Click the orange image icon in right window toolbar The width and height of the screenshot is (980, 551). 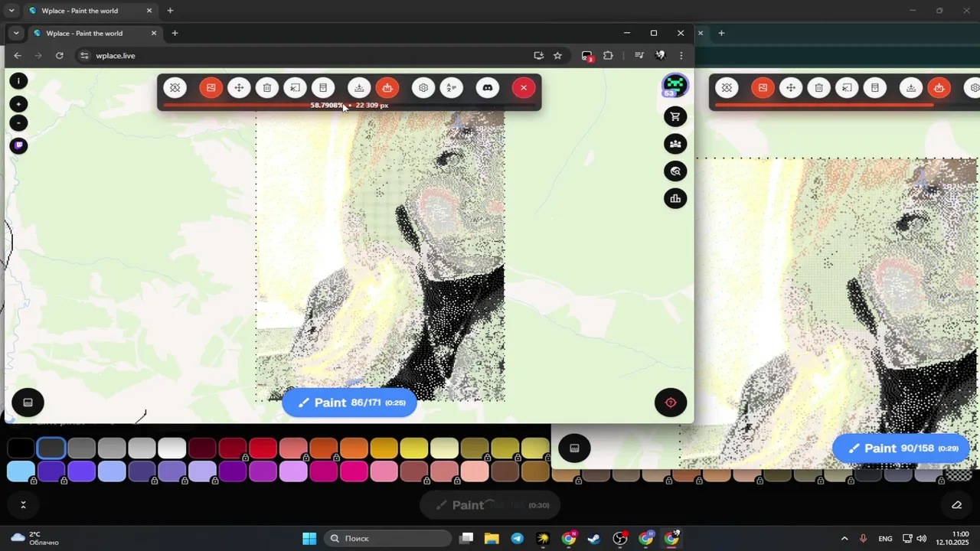pyautogui.click(x=763, y=88)
